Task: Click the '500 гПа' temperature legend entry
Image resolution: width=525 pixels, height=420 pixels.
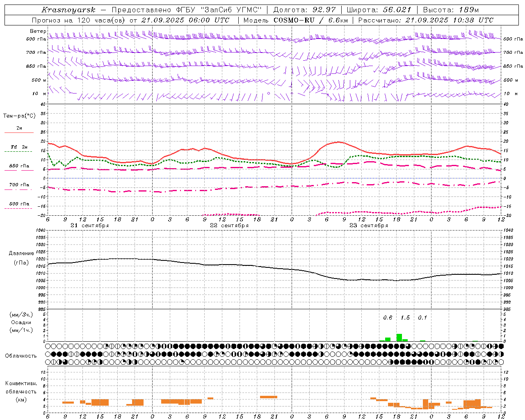Action: point(19,204)
